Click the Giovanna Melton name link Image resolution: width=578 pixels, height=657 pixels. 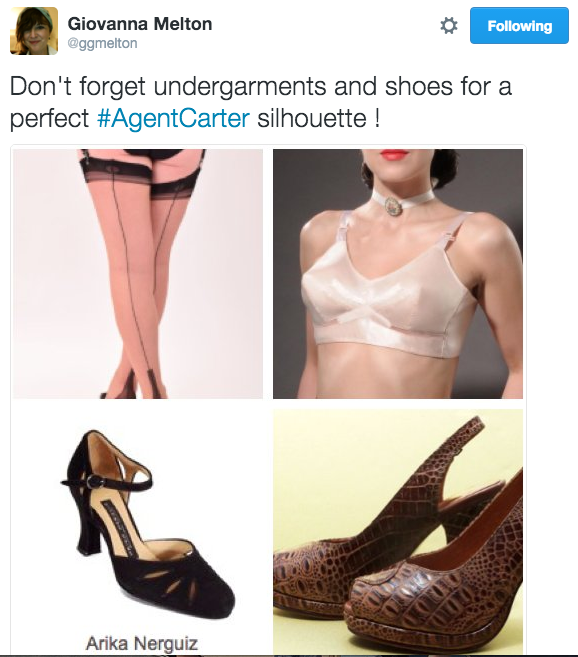point(140,24)
